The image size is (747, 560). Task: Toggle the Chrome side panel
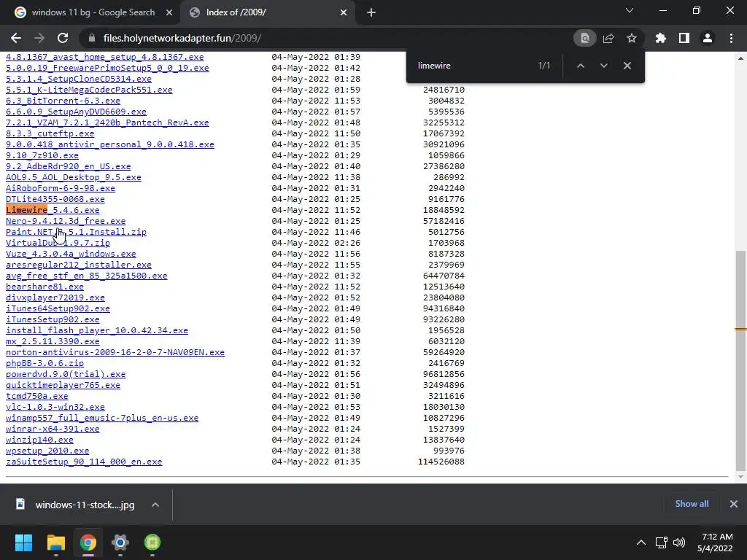pyautogui.click(x=684, y=38)
